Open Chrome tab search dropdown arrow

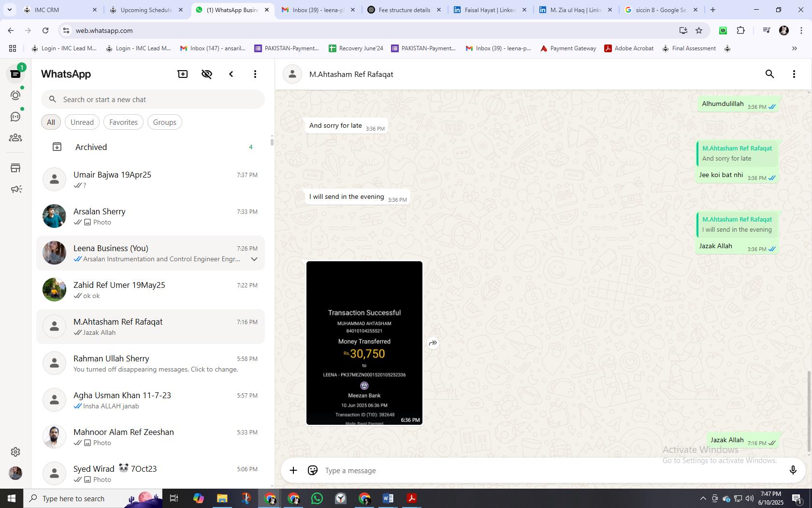pos(9,10)
